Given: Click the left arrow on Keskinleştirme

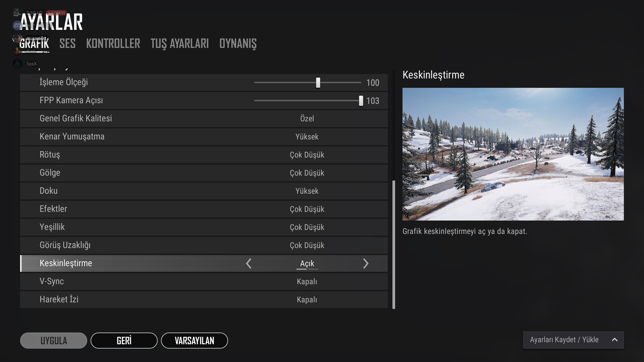Looking at the screenshot, I should point(249,263).
